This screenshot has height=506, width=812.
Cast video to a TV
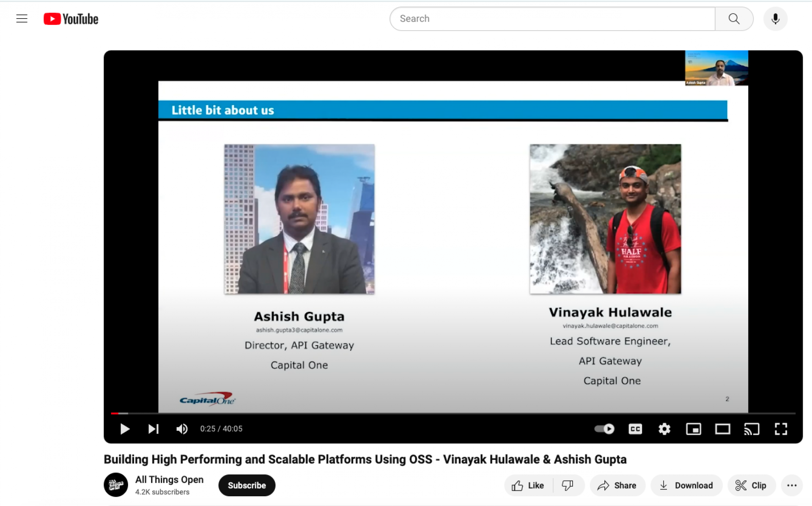click(x=752, y=429)
